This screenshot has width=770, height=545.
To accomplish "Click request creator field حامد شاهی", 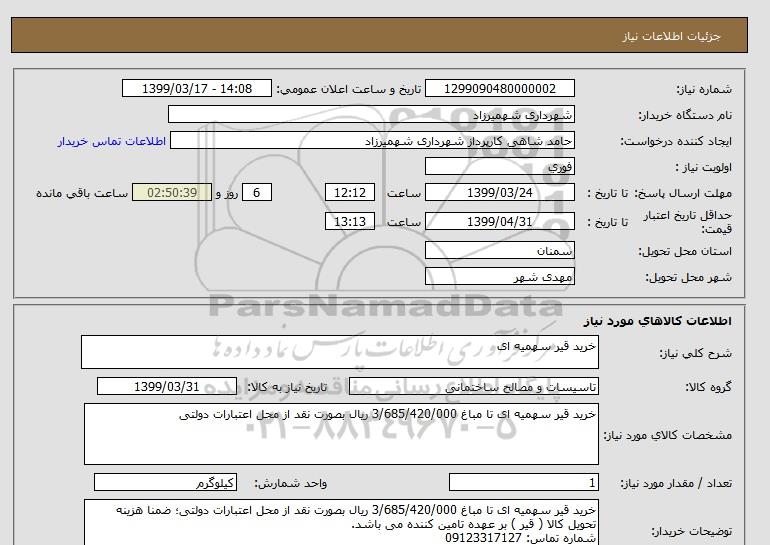I will 372,140.
